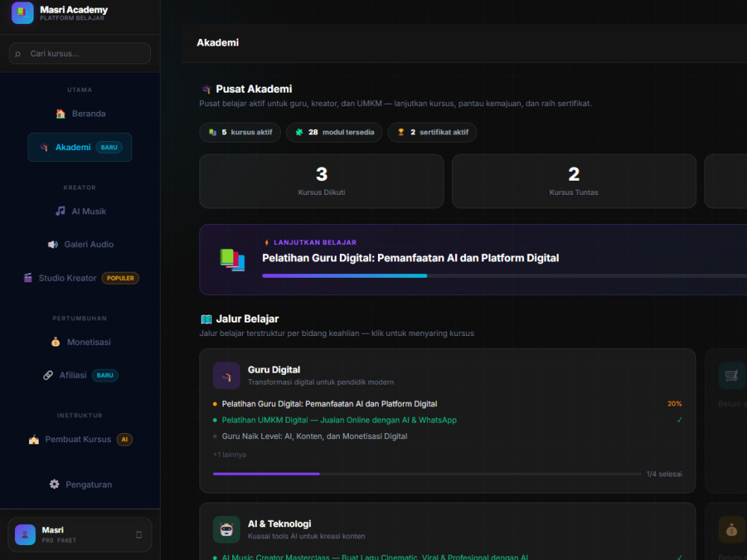Click the Pembuat Kursus school icon
This screenshot has width=747, height=560.
(x=34, y=440)
